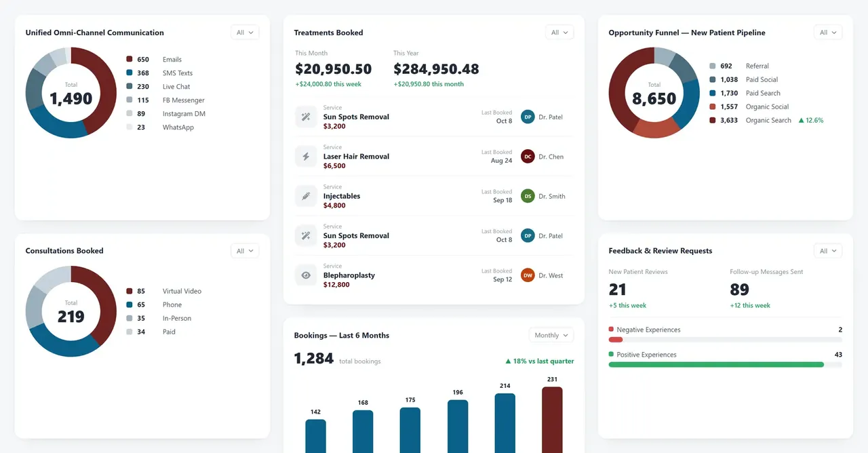The image size is (868, 453).
Task: Open the All dropdown in Consultations Booked
Action: (x=245, y=251)
